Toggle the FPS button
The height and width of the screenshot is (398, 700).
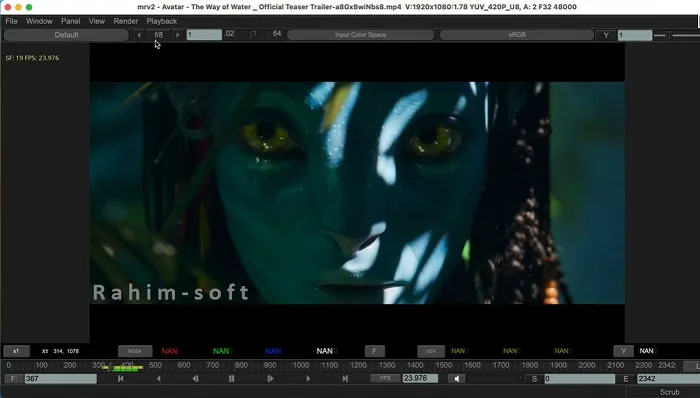click(x=385, y=378)
